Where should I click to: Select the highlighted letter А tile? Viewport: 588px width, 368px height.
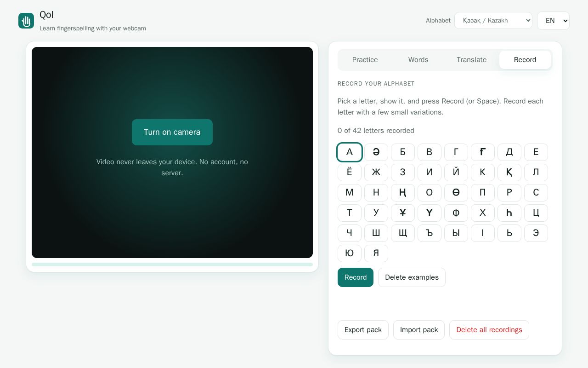[350, 152]
